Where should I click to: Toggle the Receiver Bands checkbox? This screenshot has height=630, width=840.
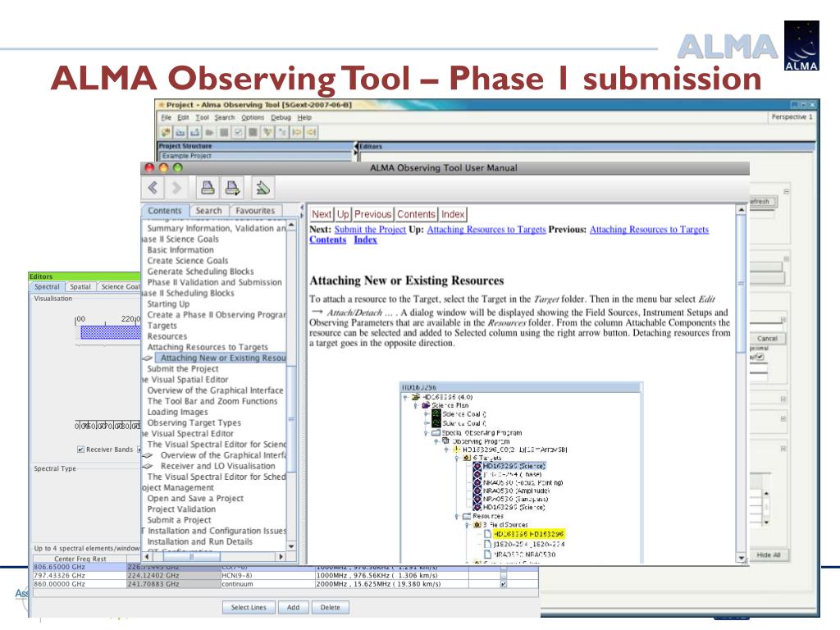click(x=80, y=450)
